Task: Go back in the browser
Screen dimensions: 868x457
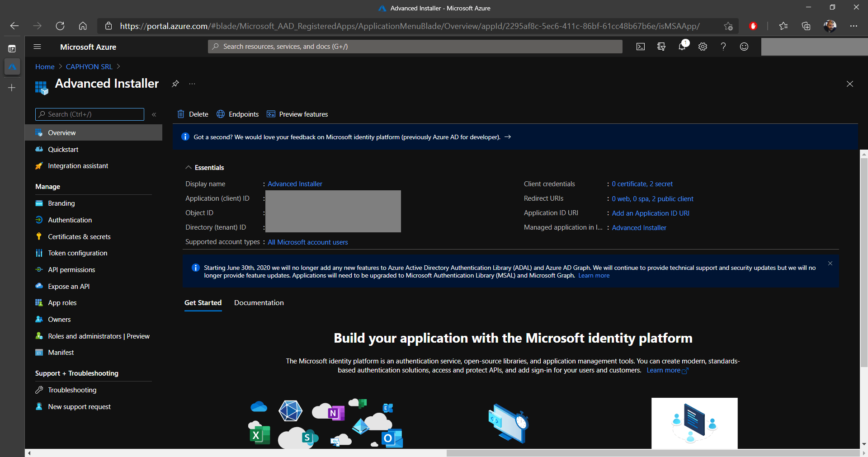Action: [x=14, y=26]
